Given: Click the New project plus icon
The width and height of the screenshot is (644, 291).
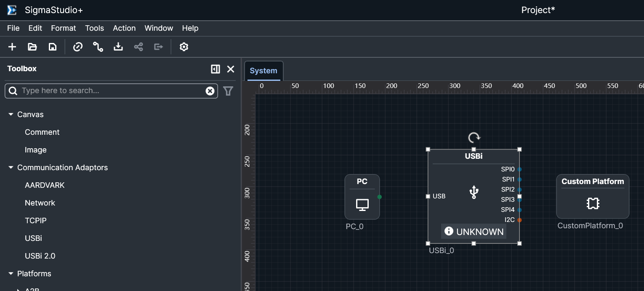Looking at the screenshot, I should (12, 47).
